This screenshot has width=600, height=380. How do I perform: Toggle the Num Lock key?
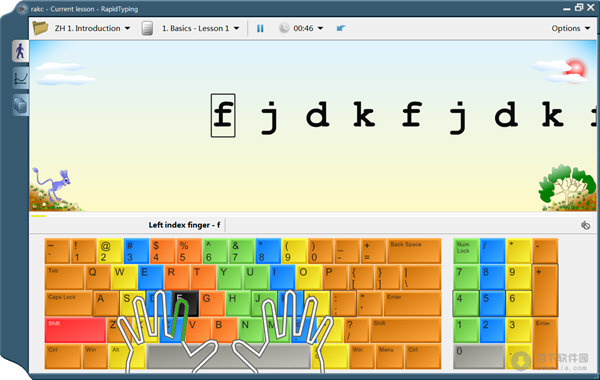point(466,251)
